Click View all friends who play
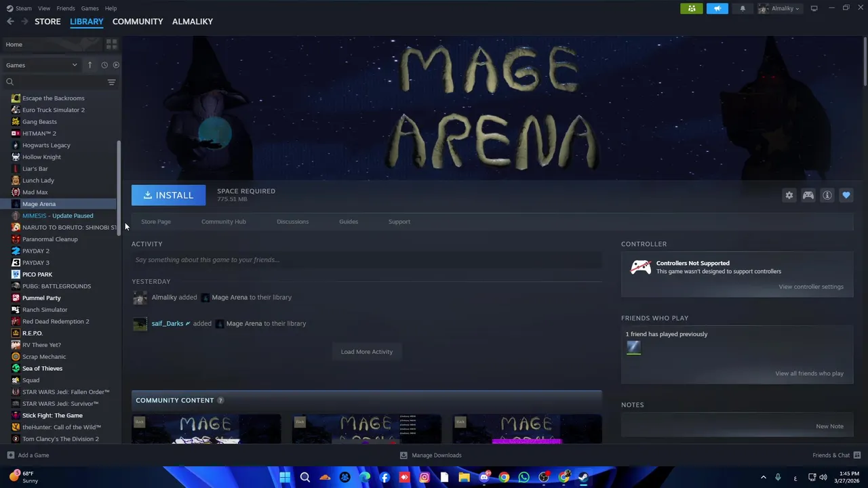This screenshot has width=868, height=488. (810, 373)
